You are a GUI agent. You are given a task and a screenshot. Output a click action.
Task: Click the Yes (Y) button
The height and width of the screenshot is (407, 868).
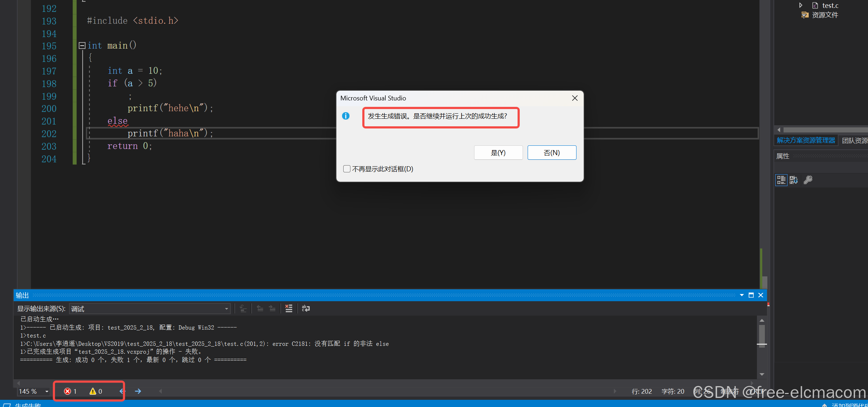(498, 153)
